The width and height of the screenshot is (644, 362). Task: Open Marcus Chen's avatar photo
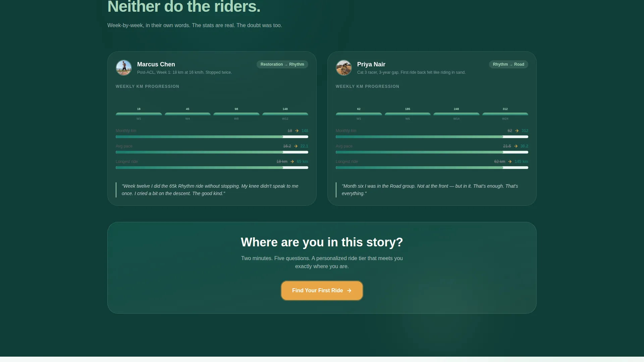click(124, 68)
